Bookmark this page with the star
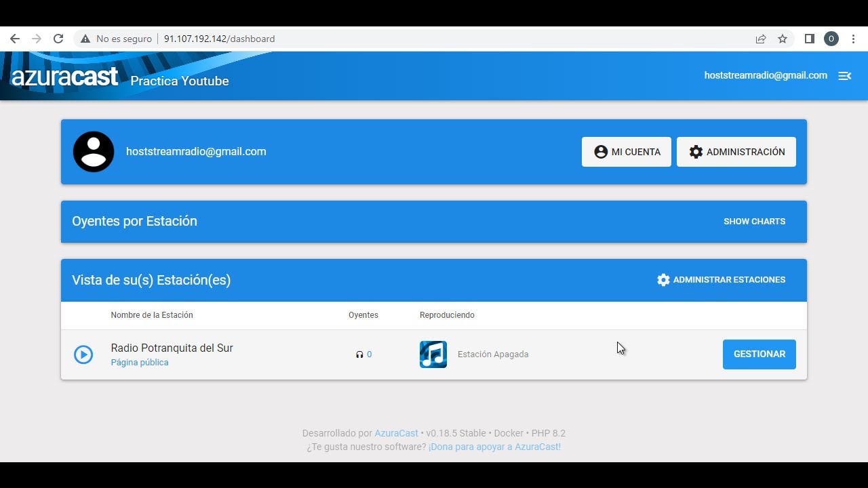The image size is (868, 488). point(783,39)
